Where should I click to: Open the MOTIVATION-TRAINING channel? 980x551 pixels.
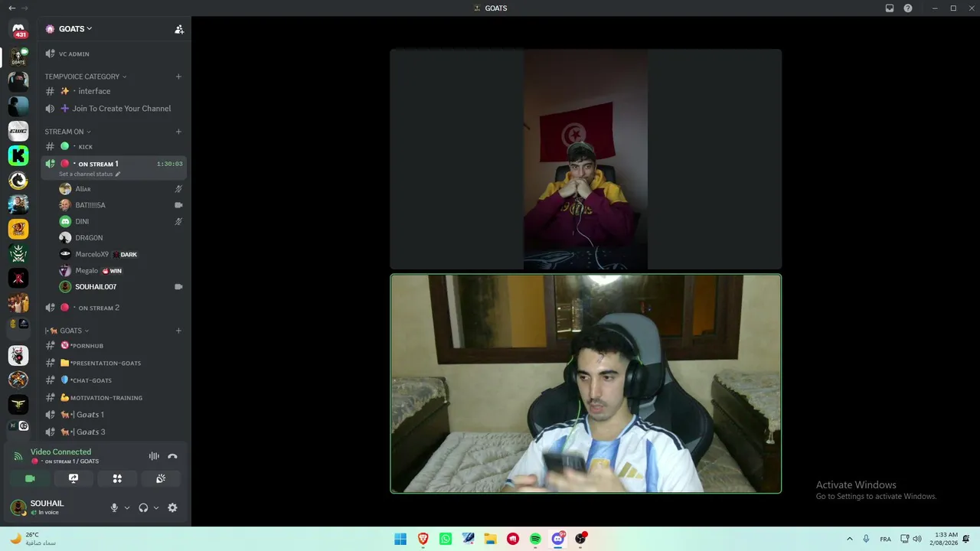[113, 398]
